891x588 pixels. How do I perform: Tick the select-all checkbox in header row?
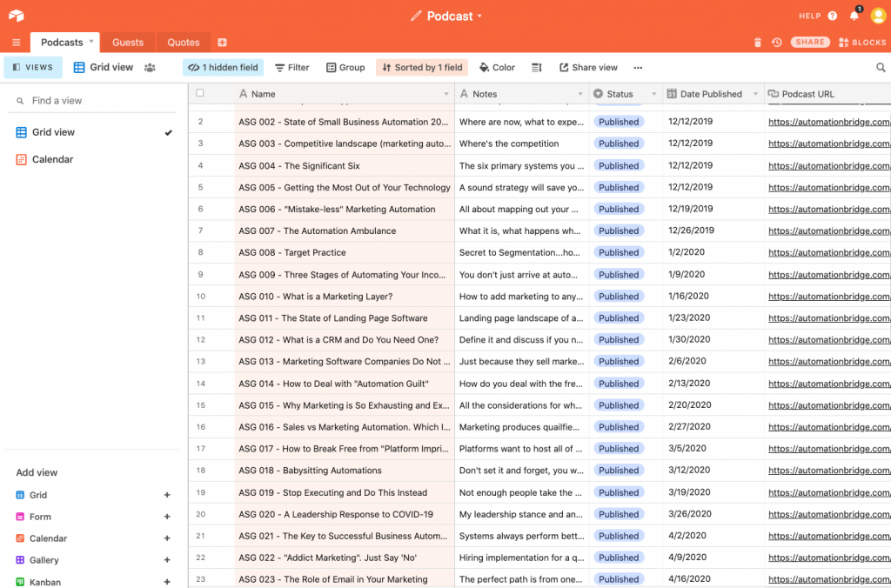point(199,93)
